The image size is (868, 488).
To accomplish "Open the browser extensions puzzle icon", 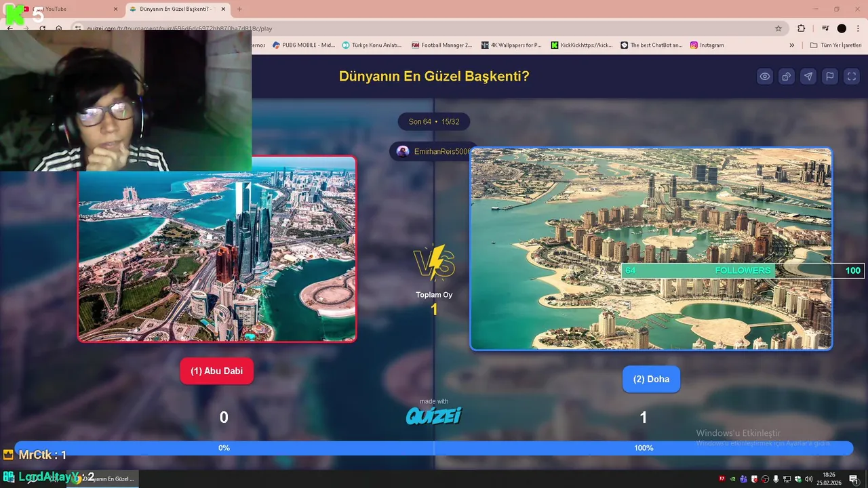I will 802,28.
